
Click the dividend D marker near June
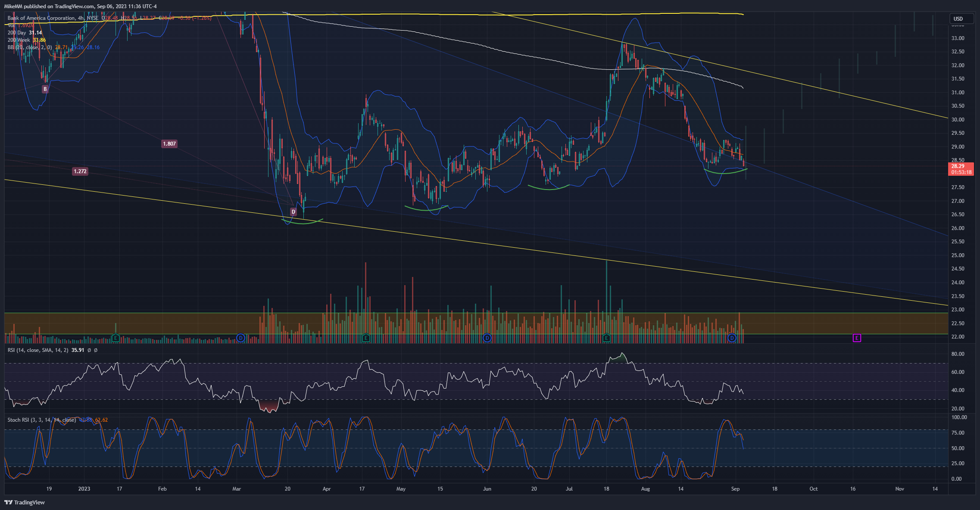(x=487, y=338)
